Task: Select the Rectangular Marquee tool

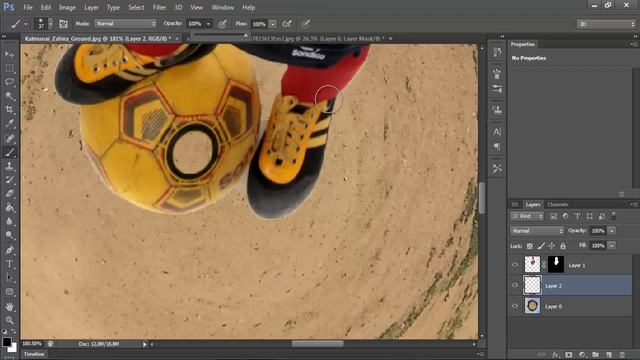Action: (9, 68)
